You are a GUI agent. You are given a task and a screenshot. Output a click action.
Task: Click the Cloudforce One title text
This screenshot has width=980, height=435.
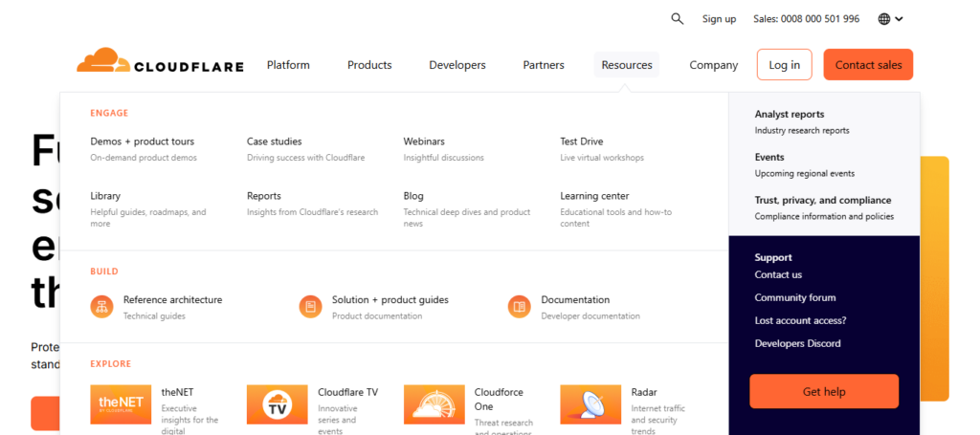pyautogui.click(x=499, y=400)
